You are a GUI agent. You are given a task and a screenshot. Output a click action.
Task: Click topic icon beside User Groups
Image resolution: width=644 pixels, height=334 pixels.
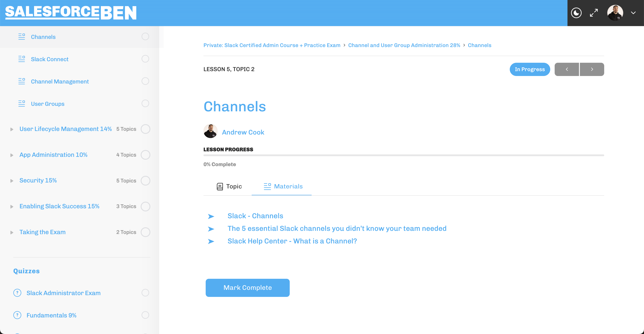[x=22, y=104]
